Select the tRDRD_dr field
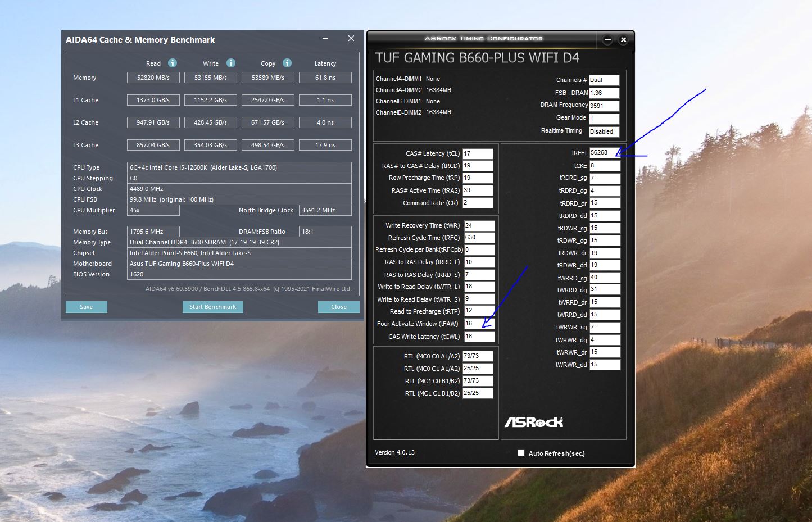Image resolution: width=812 pixels, height=522 pixels. tap(605, 203)
